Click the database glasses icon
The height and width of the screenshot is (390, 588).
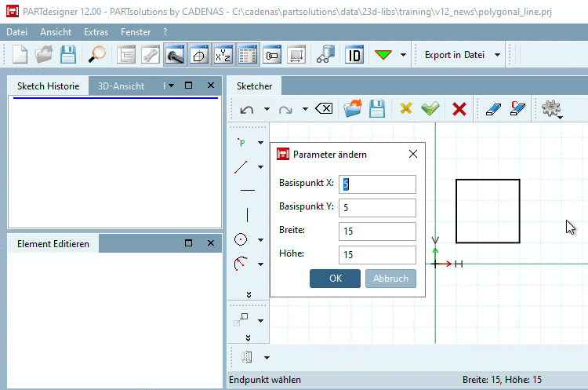coord(325,55)
